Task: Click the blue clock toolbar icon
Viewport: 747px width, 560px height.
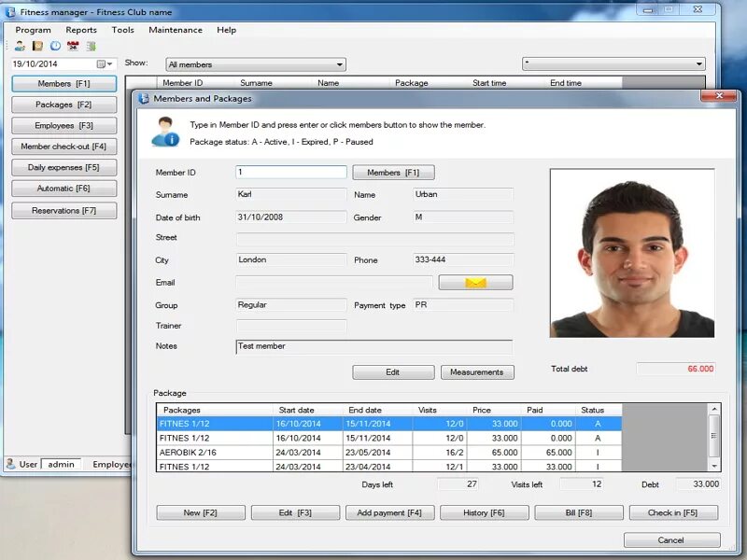Action: click(x=56, y=46)
